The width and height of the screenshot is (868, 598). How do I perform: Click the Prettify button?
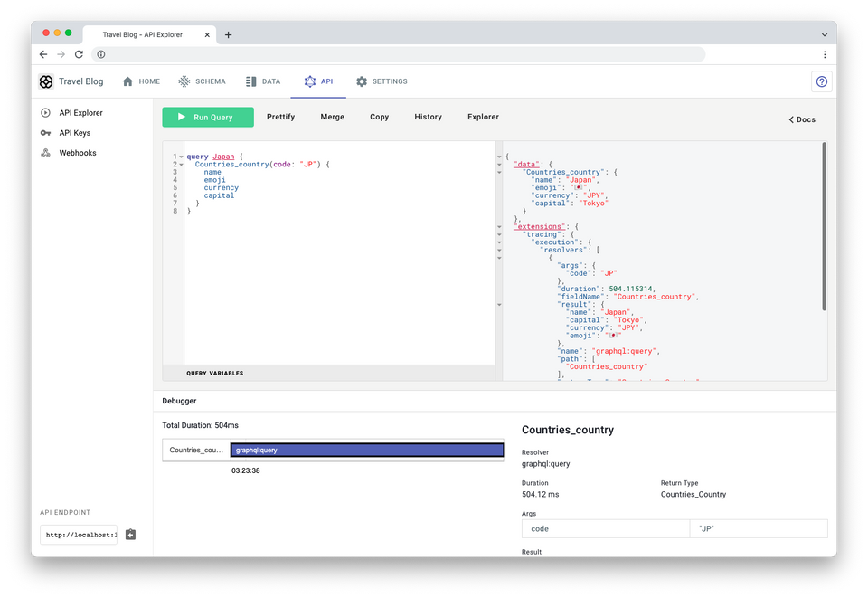point(280,117)
